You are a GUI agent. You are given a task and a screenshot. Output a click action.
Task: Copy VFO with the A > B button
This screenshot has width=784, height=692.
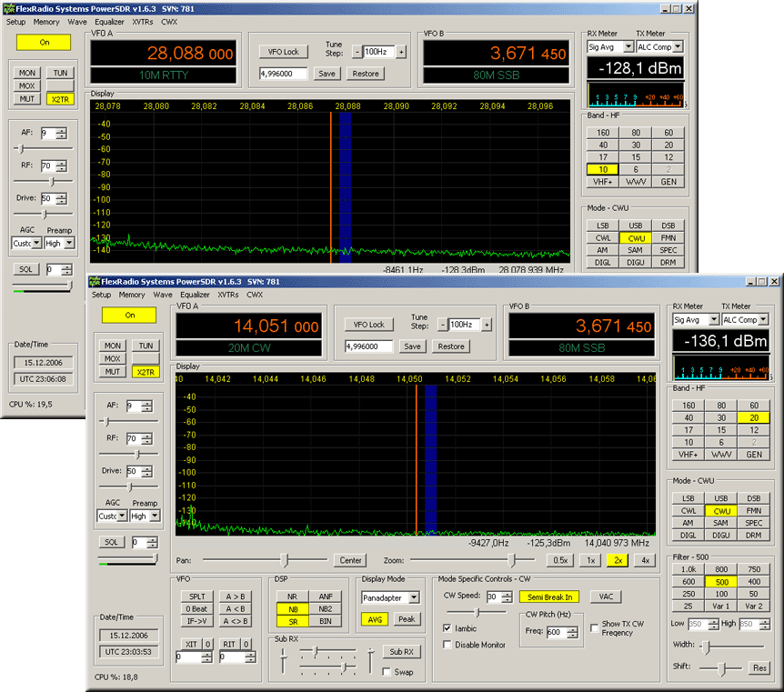pos(235,597)
